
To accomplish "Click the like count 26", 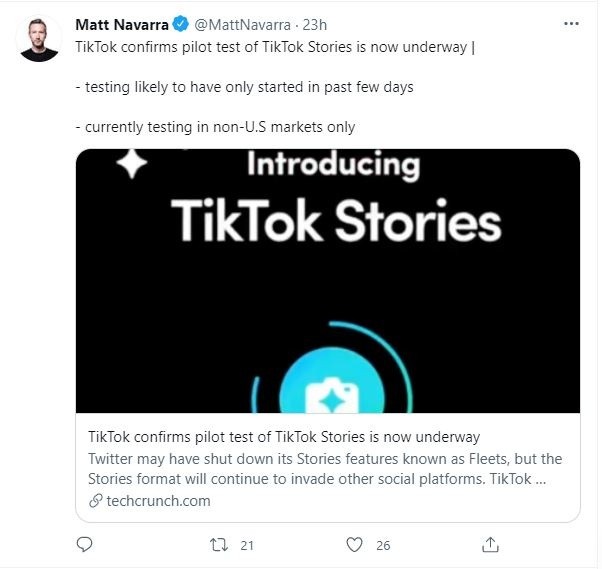I will click(383, 545).
